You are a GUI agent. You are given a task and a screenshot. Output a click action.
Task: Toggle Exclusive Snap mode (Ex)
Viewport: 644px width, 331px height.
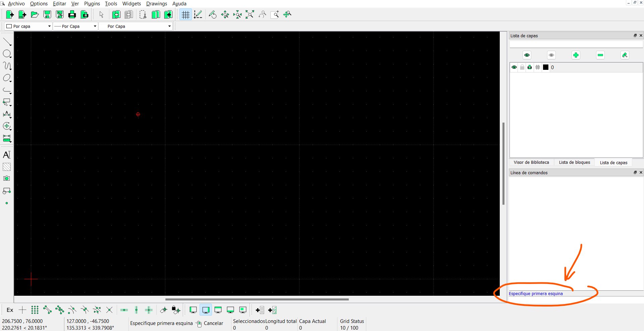pos(10,310)
